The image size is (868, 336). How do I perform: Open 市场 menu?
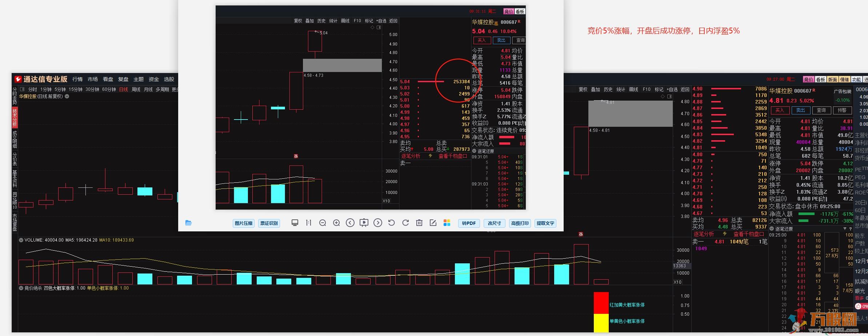pyautogui.click(x=93, y=79)
